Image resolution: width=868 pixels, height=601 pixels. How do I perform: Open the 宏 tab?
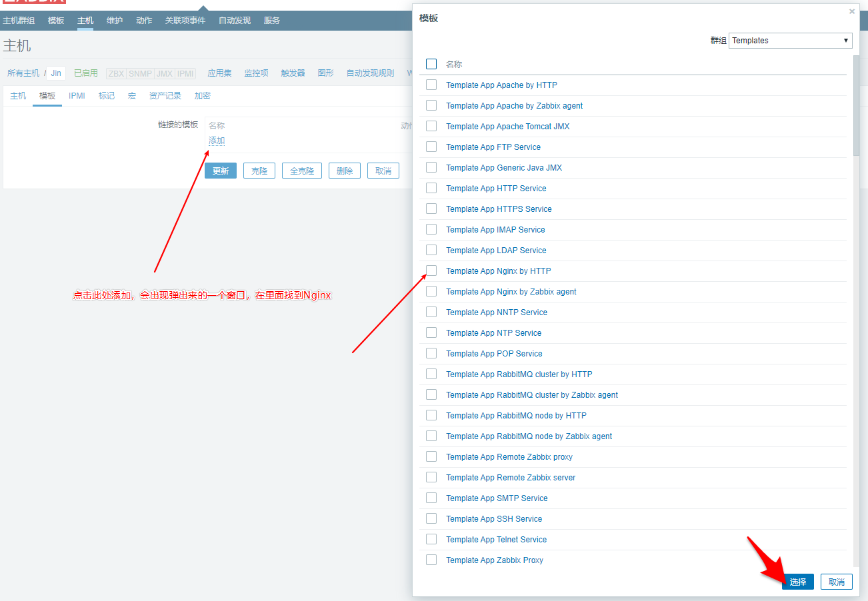pos(132,96)
